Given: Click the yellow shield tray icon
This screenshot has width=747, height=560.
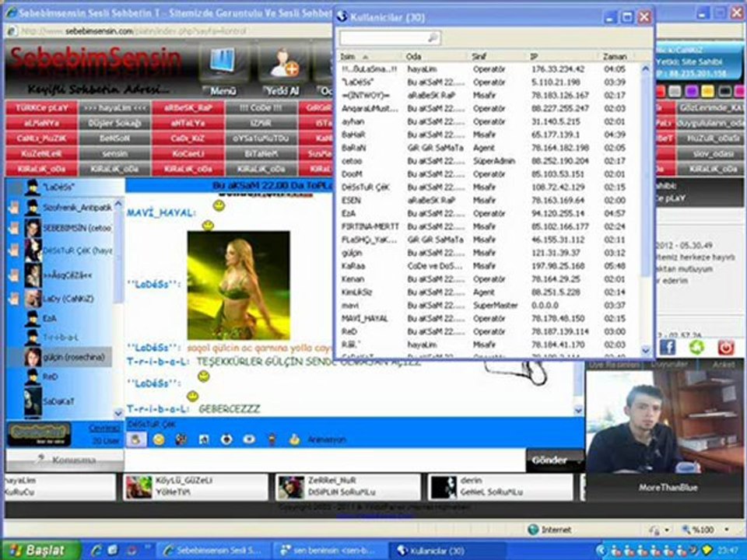Looking at the screenshot, I should coord(707,551).
